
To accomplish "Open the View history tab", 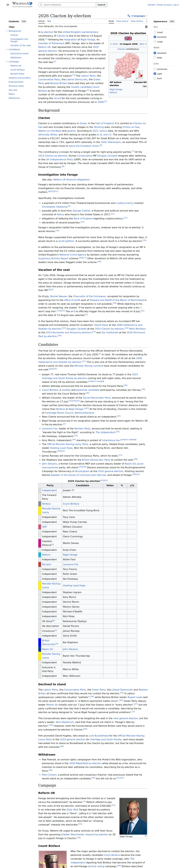I will 137,21.
